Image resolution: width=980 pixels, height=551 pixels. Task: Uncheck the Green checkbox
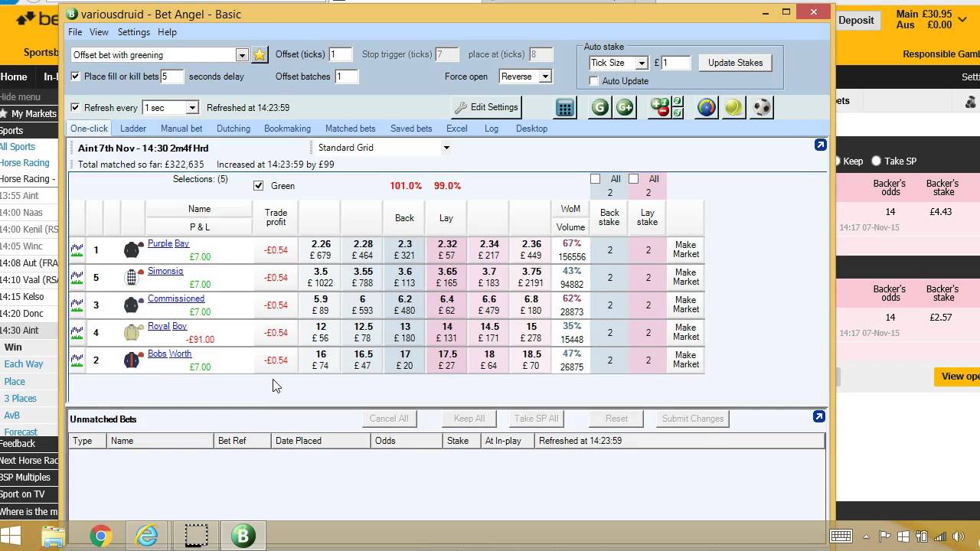tap(259, 186)
